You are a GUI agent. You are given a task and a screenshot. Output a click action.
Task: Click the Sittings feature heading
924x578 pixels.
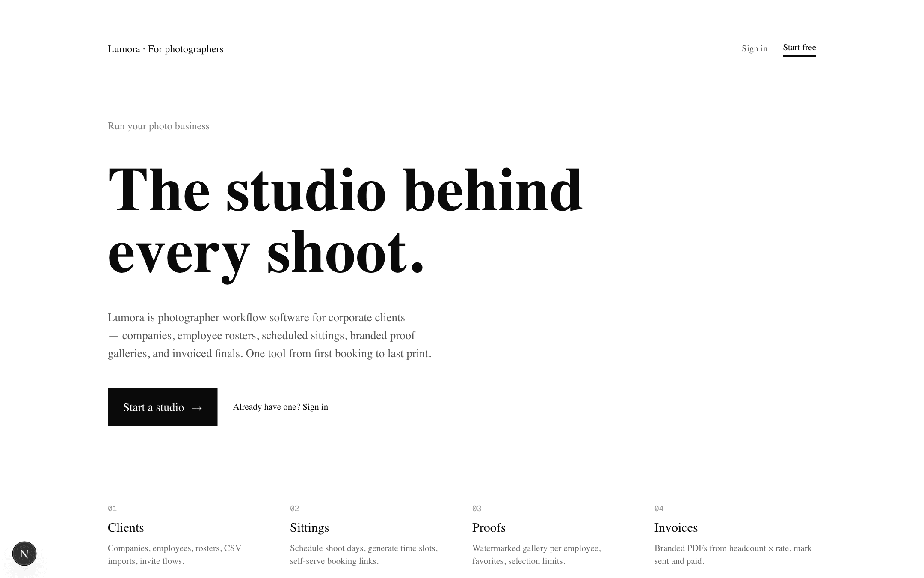(309, 527)
